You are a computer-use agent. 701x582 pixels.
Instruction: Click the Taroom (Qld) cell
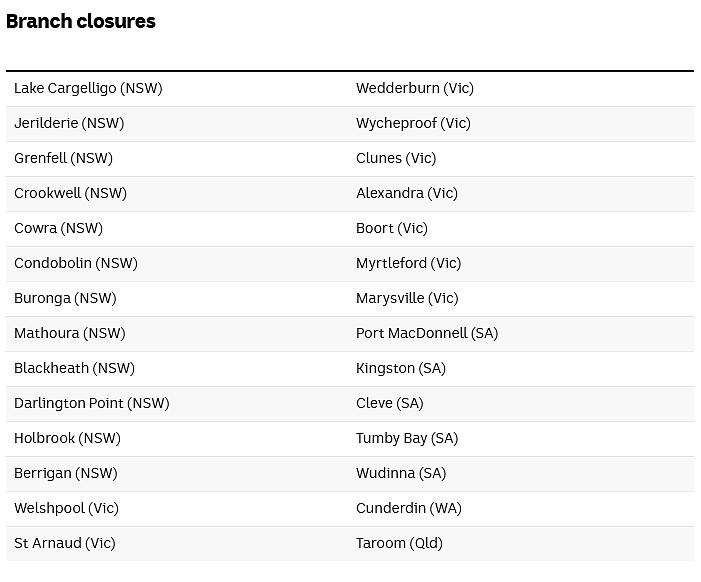tap(399, 543)
